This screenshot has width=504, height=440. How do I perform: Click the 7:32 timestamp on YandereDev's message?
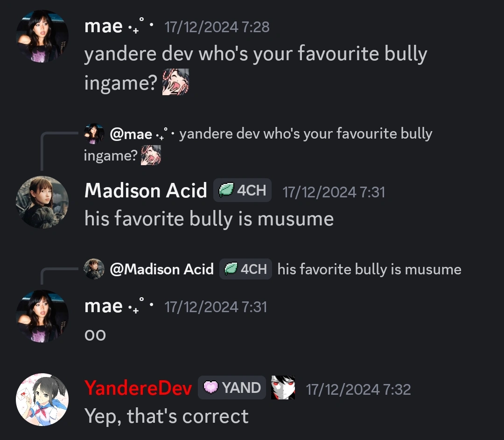[x=358, y=390]
